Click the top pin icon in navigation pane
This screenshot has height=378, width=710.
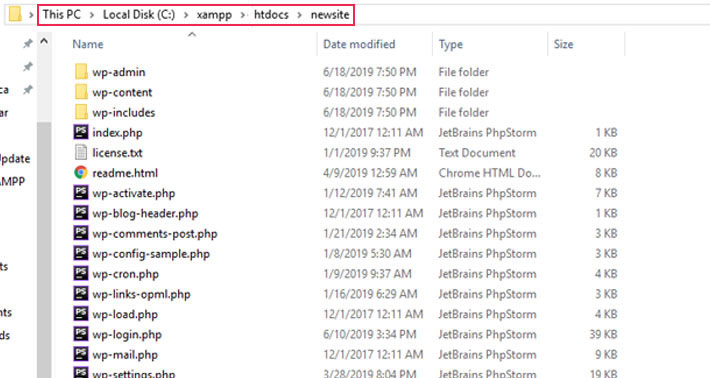tap(28, 43)
